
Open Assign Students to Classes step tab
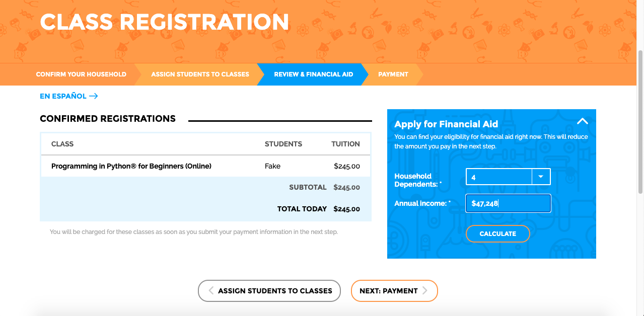click(200, 74)
